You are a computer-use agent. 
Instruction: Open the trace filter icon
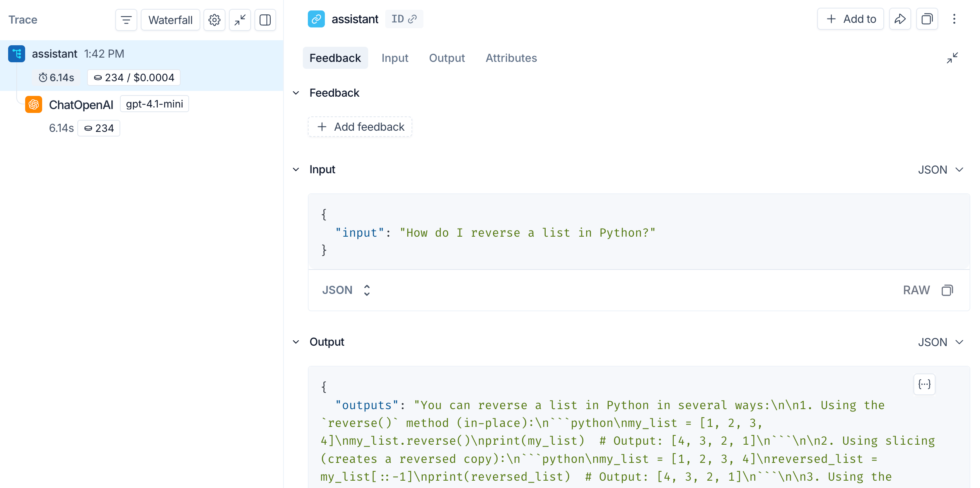tap(126, 20)
